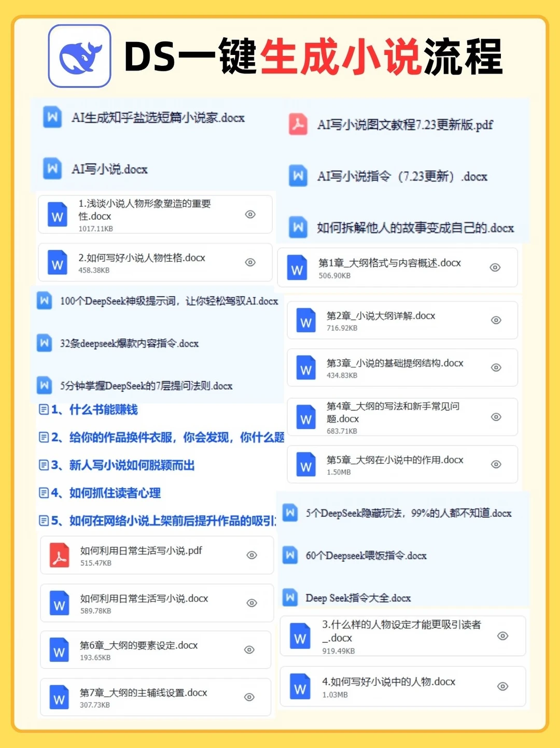560x748 pixels.
Task: Click Word icon of 5分钟掌握DeepSeek的7层提问法则.docx
Action: 44,385
